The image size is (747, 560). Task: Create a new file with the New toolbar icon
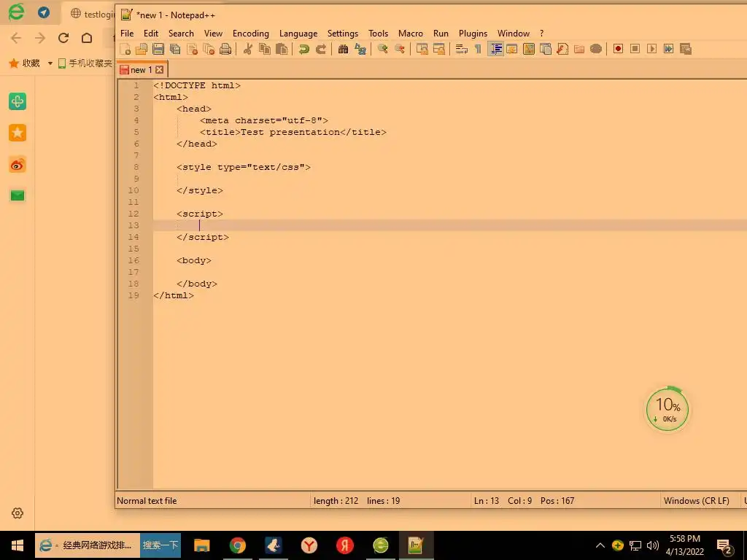(125, 49)
